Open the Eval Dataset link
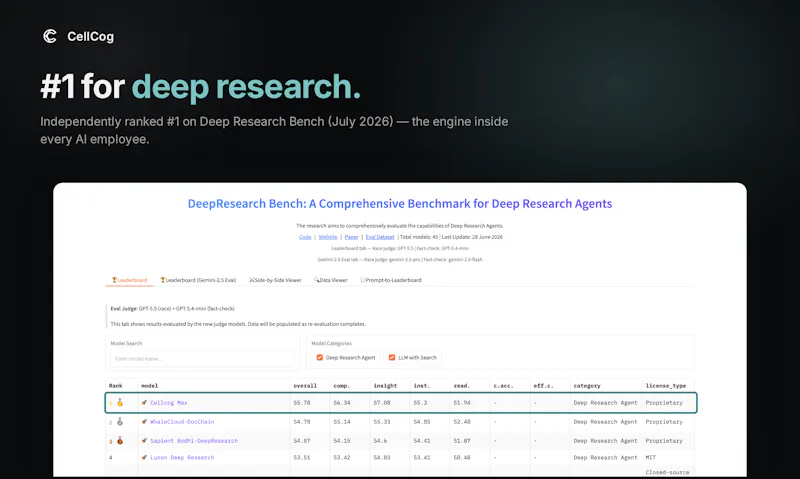800x479 pixels. point(380,237)
